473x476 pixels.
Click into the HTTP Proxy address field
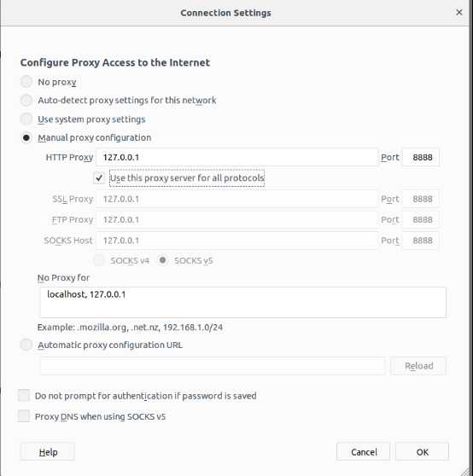(x=237, y=157)
